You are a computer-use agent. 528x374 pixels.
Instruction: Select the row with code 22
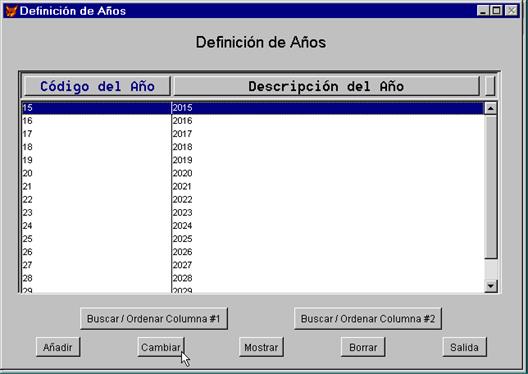click(x=253, y=200)
